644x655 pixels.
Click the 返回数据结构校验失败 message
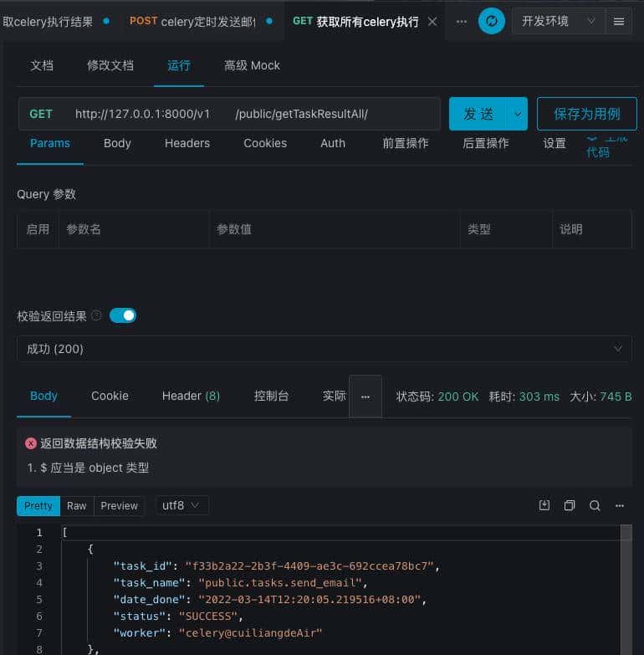(99, 443)
